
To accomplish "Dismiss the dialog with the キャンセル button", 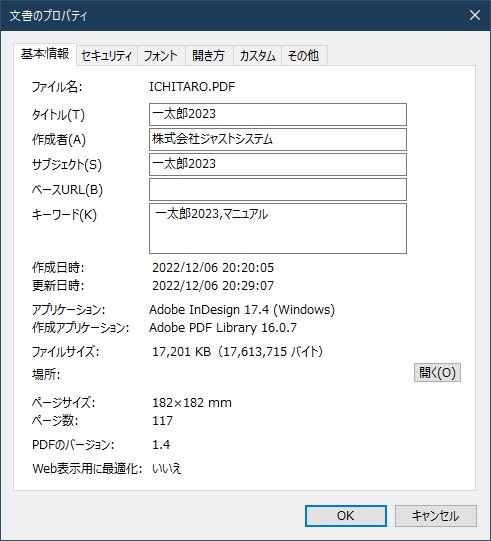I will pyautogui.click(x=436, y=516).
